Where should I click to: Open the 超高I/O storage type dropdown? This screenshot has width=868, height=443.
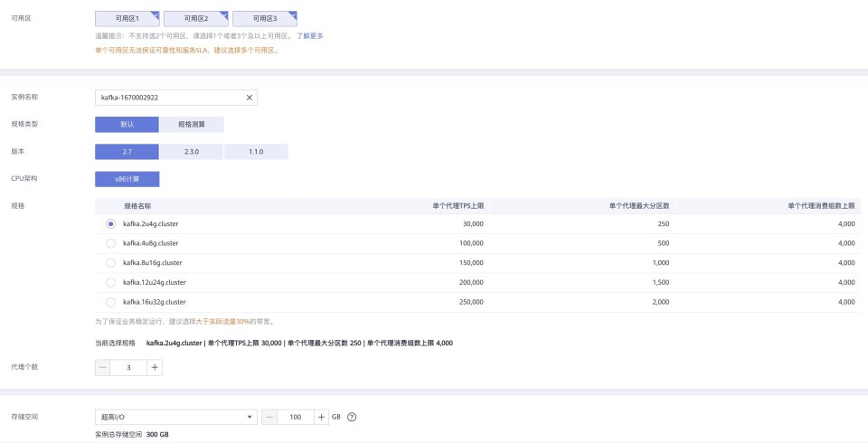pos(175,417)
